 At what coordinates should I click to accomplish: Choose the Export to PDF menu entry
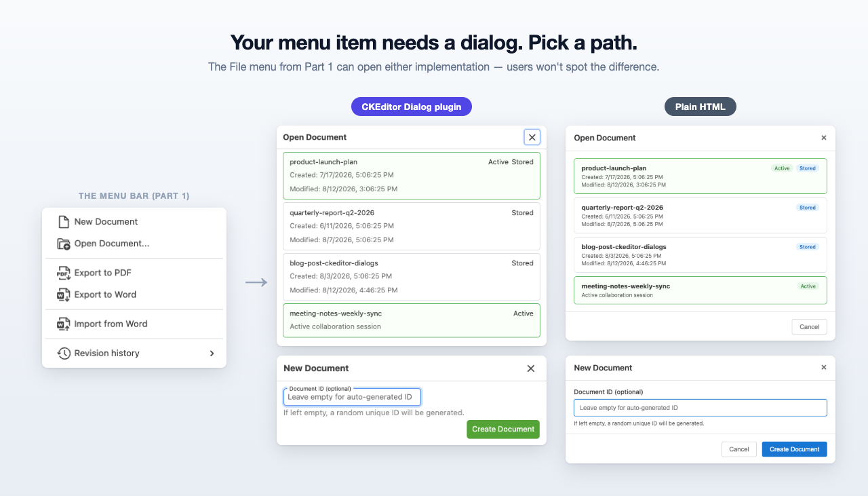coord(134,273)
